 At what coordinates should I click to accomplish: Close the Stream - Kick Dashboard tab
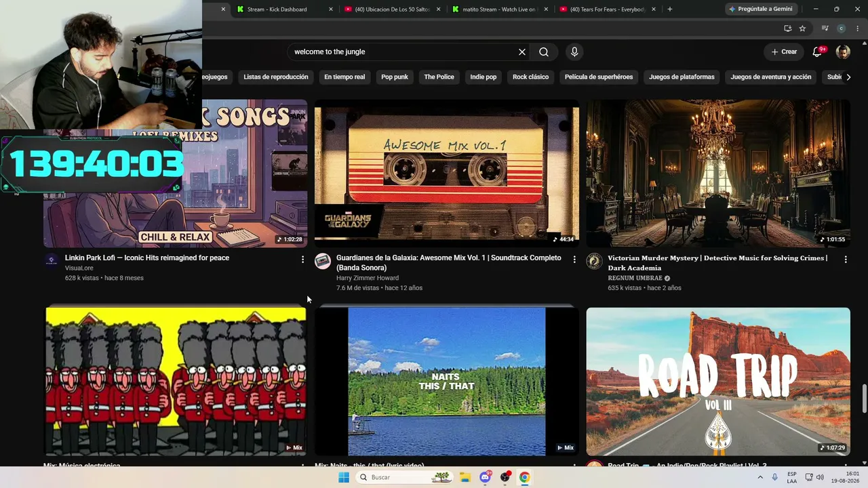click(331, 9)
